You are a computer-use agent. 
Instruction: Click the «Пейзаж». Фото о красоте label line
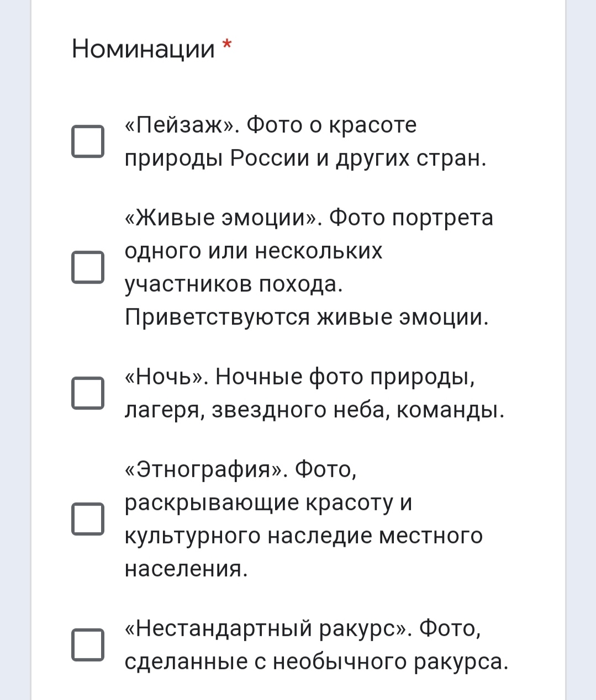(271, 125)
